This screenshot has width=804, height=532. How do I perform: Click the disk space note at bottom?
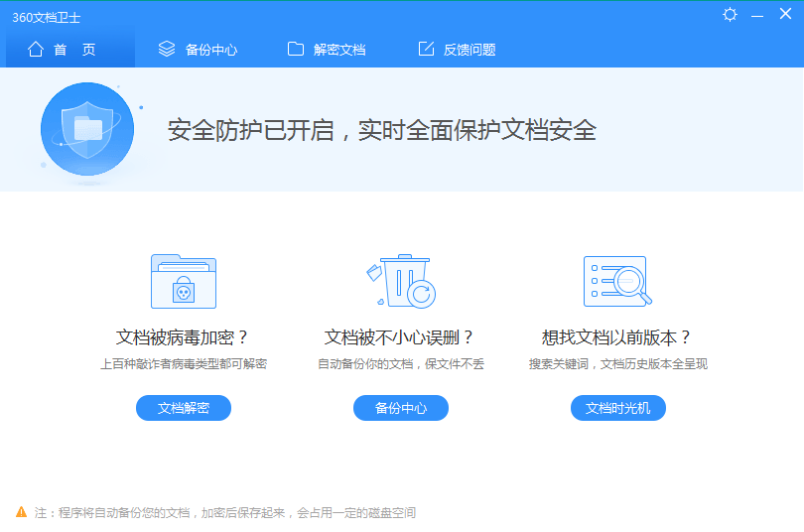(x=225, y=513)
